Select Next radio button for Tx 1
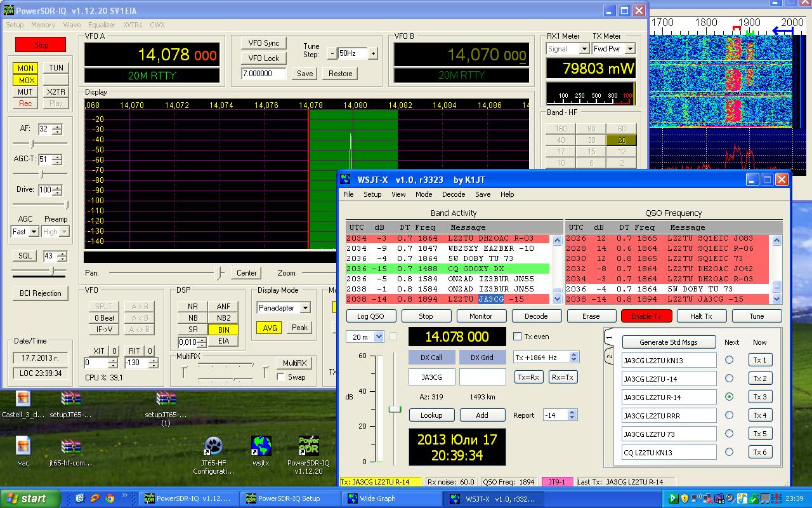This screenshot has height=508, width=812. point(729,360)
